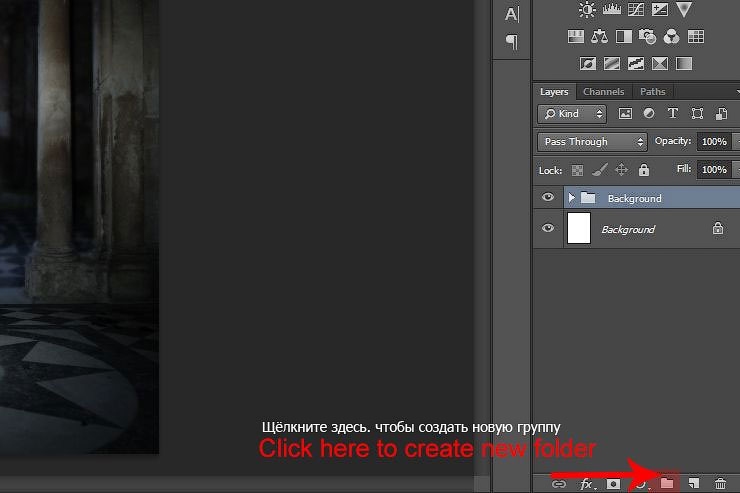Toggle visibility of the white Background layer
The height and width of the screenshot is (493, 740).
point(547,229)
